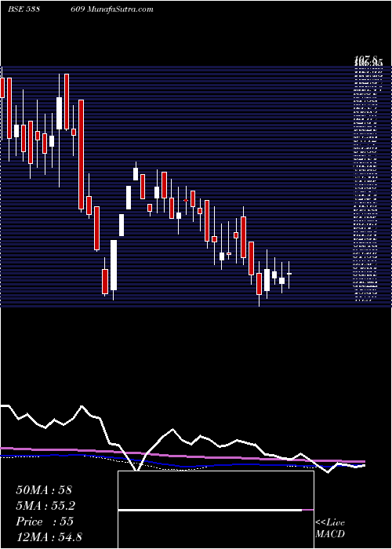
Task: Click the <<Live label
Action: tap(330, 523)
